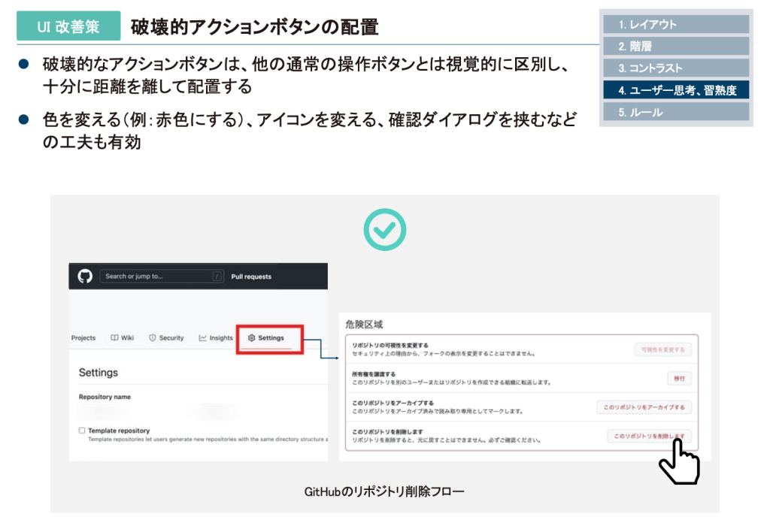Click the 可視性を変更する button

662,349
